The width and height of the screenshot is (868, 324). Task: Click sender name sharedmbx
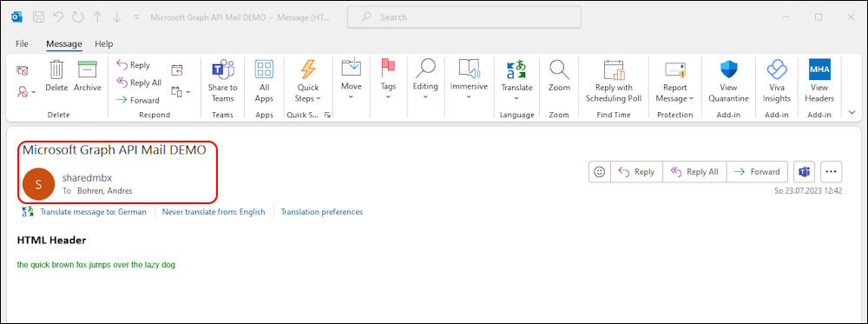click(88, 178)
